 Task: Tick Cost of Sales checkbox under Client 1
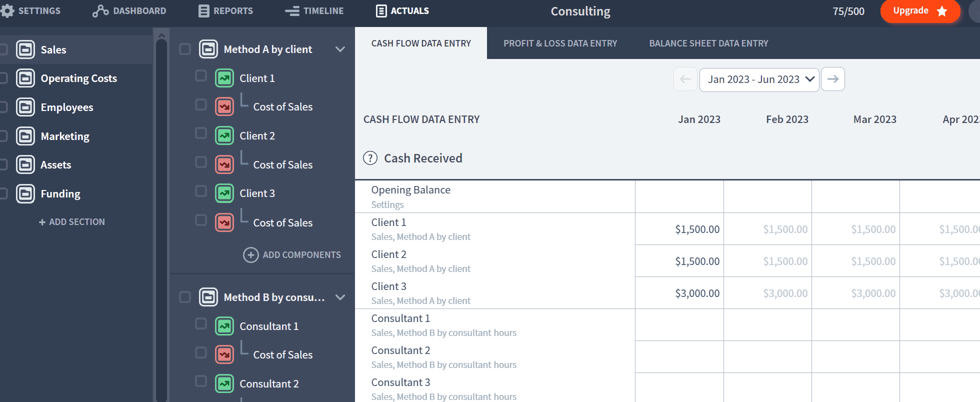(x=201, y=104)
